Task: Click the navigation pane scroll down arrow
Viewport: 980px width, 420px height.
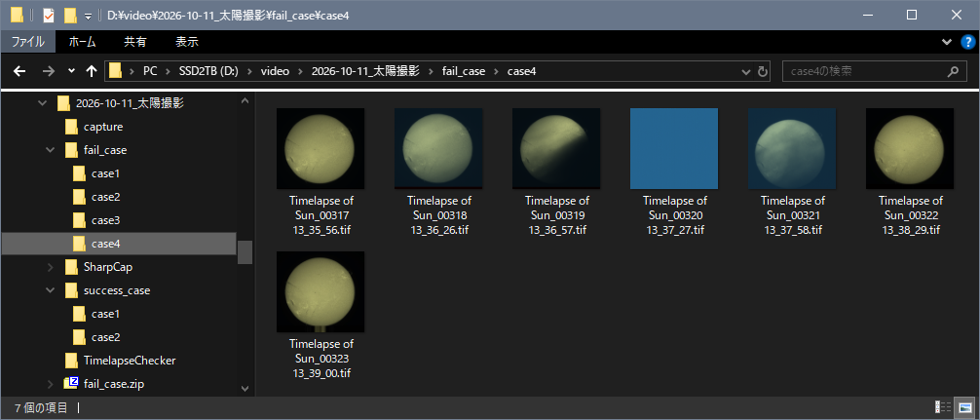Action: [x=245, y=389]
